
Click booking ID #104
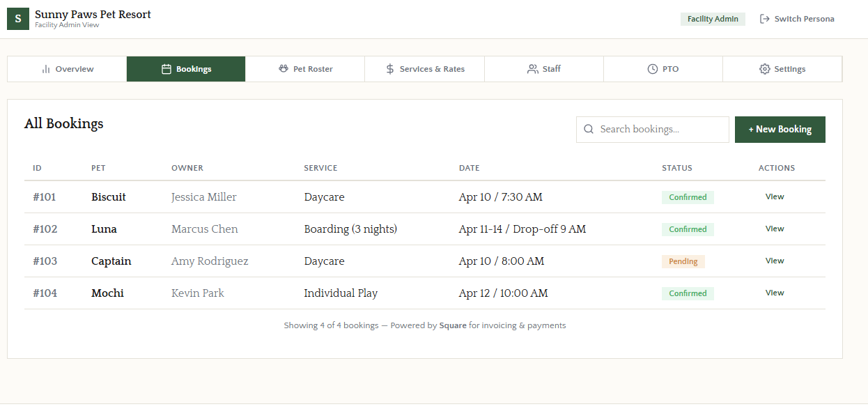pos(45,293)
